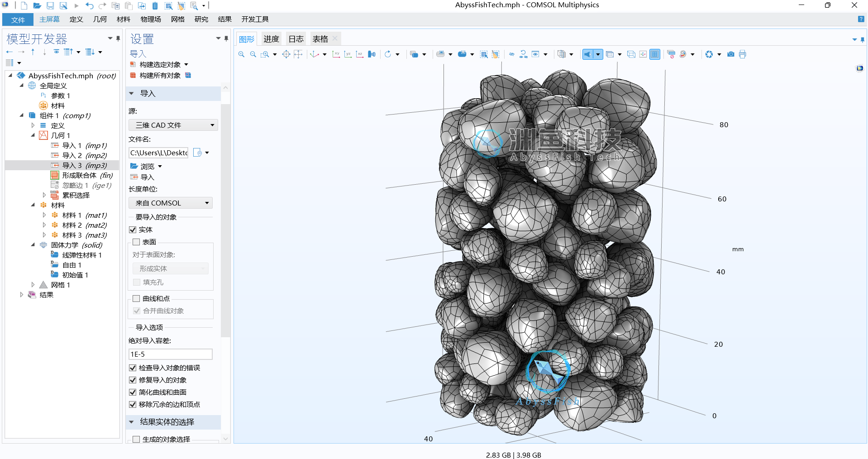Switch to the 日志 tab
Image resolution: width=868 pixels, height=459 pixels.
(x=296, y=39)
